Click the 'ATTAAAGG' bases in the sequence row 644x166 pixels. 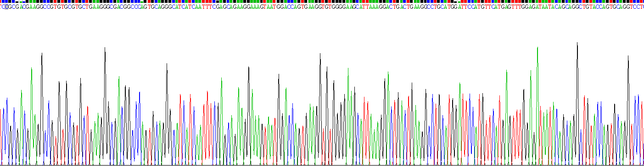tap(373, 7)
